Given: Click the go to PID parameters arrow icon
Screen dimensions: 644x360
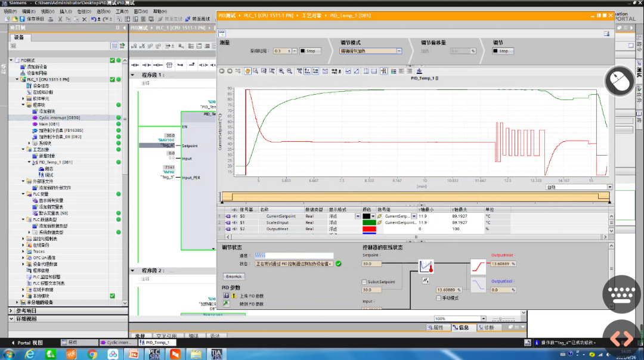Looking at the screenshot, I should coord(227,304).
